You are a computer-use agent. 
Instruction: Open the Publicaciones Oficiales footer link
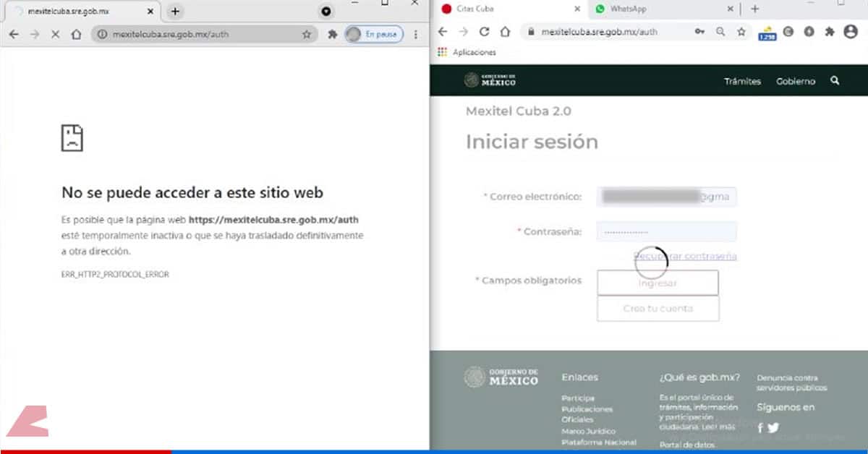click(587, 414)
